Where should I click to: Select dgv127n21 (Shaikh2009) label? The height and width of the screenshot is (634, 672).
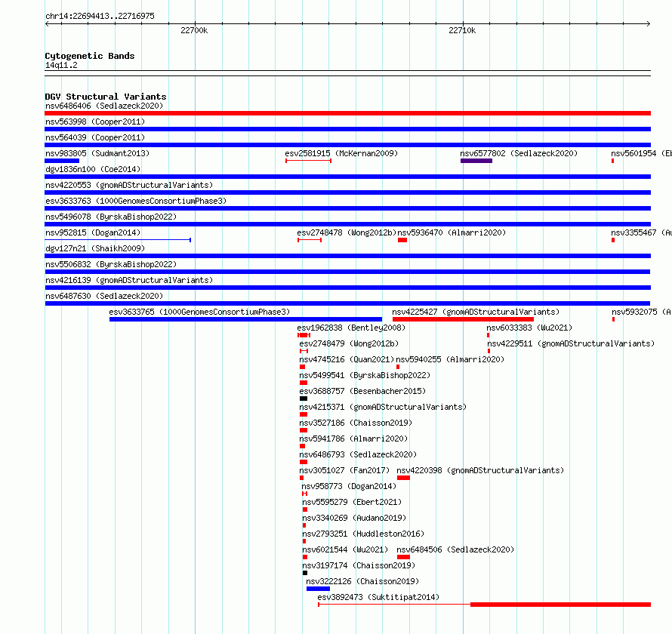point(95,248)
